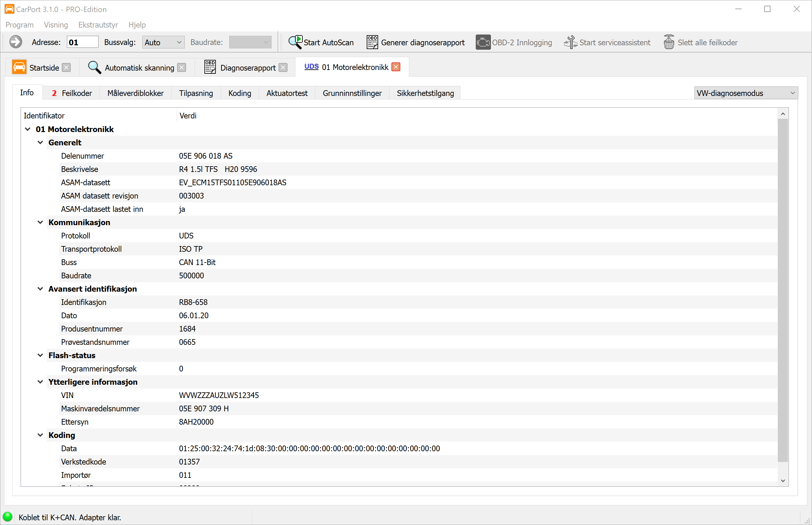The width and height of the screenshot is (812, 525).
Task: Open the Bussvalg Auto dropdown
Action: tap(163, 42)
